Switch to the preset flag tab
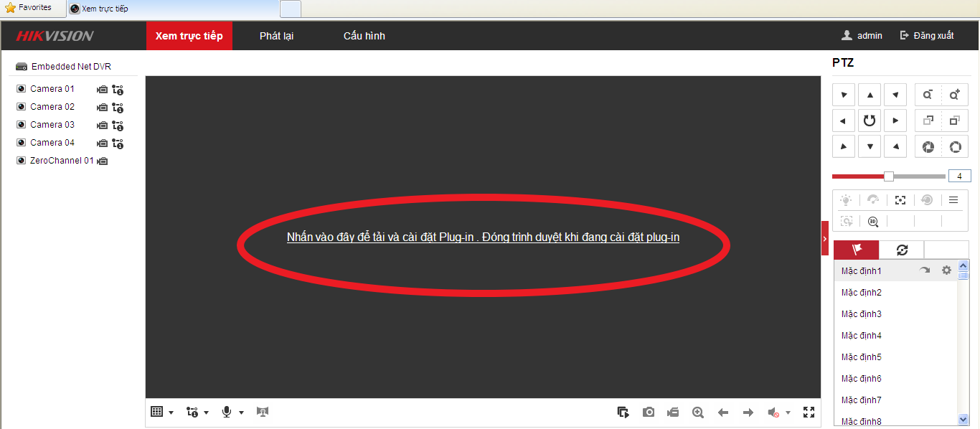 coord(856,250)
